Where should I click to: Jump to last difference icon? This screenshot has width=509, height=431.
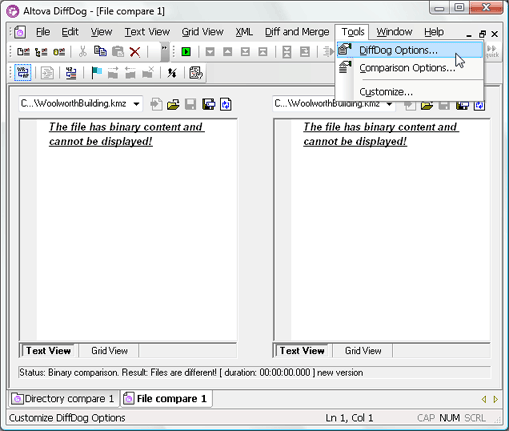tap(245, 52)
